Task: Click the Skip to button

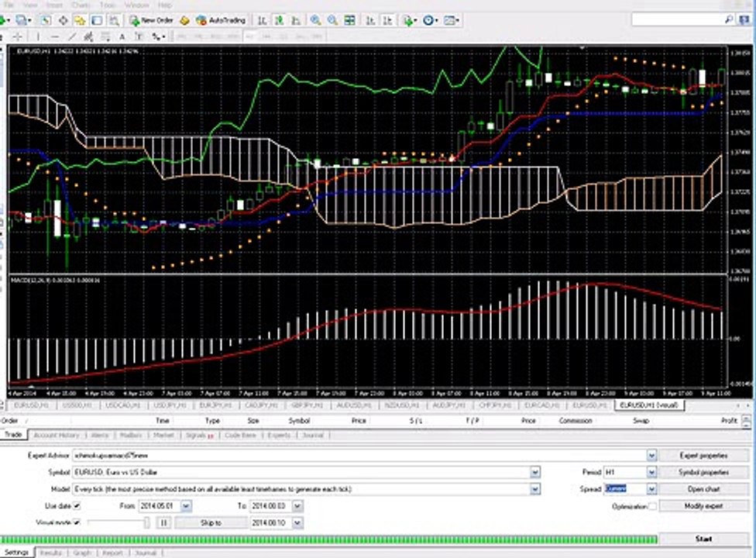Action: coord(211,523)
